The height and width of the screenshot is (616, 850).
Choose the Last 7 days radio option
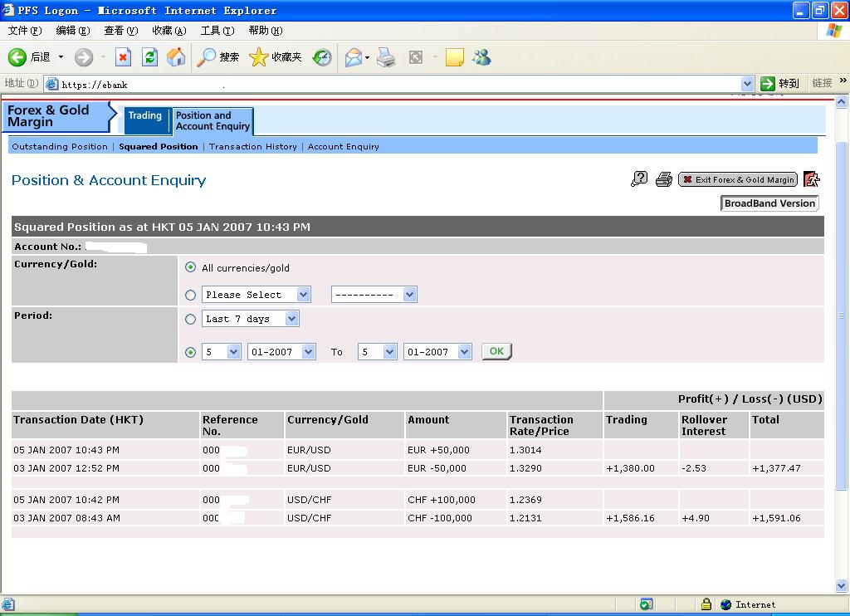(191, 319)
